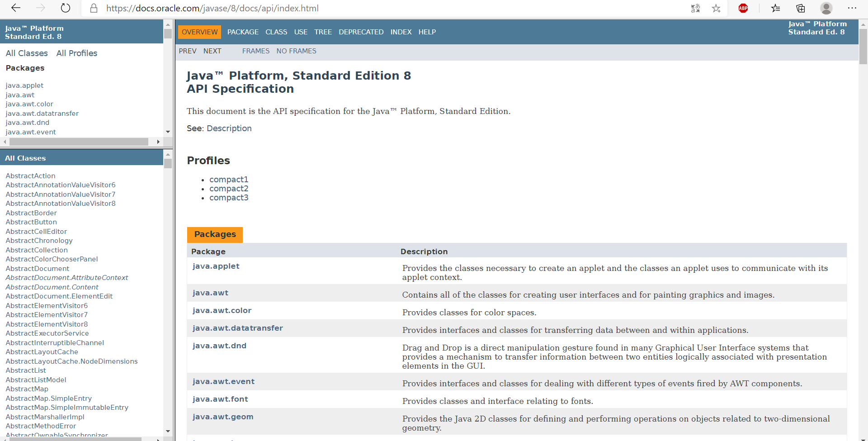Open the DEPRECATED navigation tab

click(361, 32)
